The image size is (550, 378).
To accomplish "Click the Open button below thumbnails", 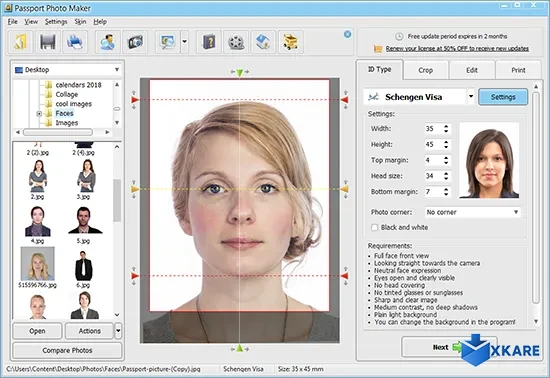I will coord(37,331).
